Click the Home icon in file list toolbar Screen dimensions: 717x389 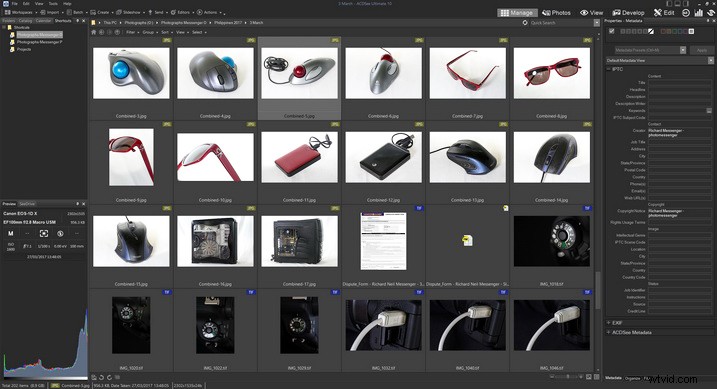pos(94,32)
